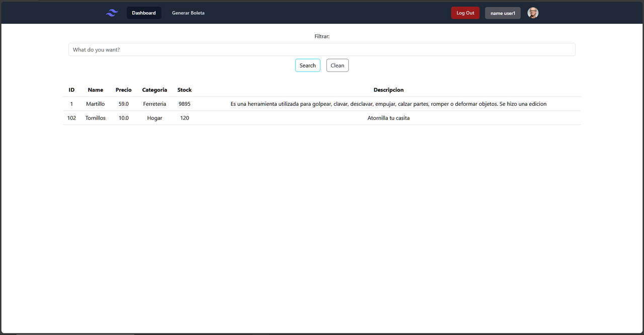This screenshot has height=335, width=644.
Task: Open the user profile avatar picture
Action: [x=532, y=13]
